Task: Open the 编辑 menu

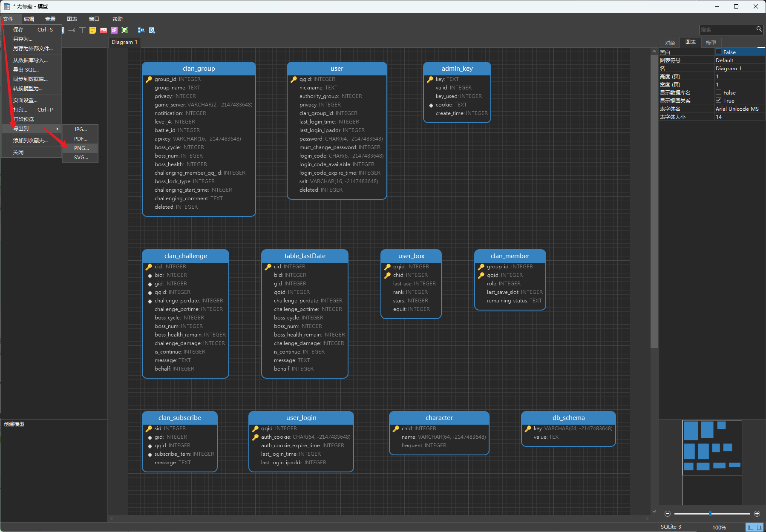Action: 29,19
